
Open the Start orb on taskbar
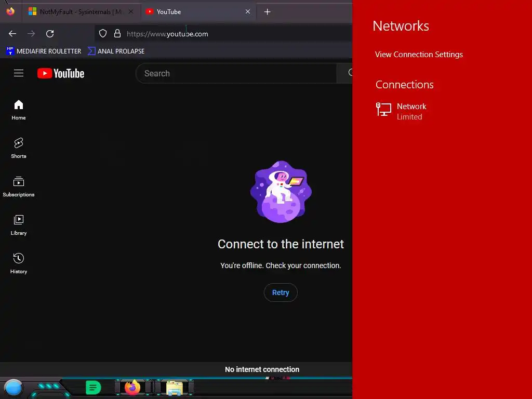(14, 388)
